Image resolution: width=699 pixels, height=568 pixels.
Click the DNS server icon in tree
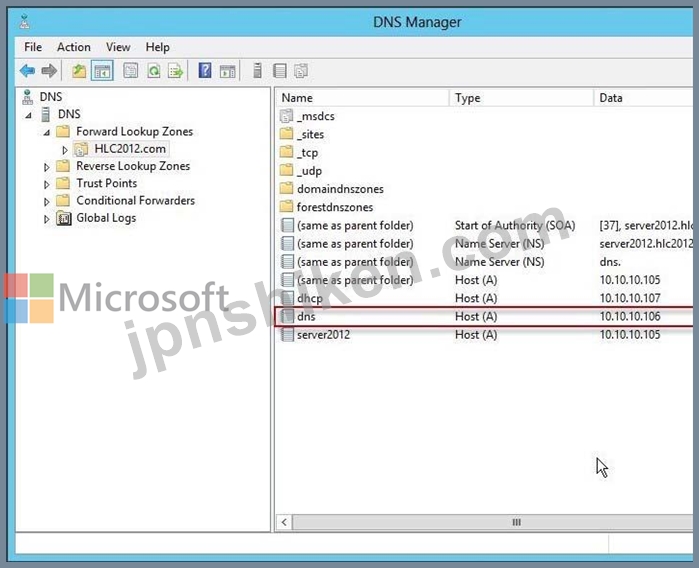click(x=45, y=114)
